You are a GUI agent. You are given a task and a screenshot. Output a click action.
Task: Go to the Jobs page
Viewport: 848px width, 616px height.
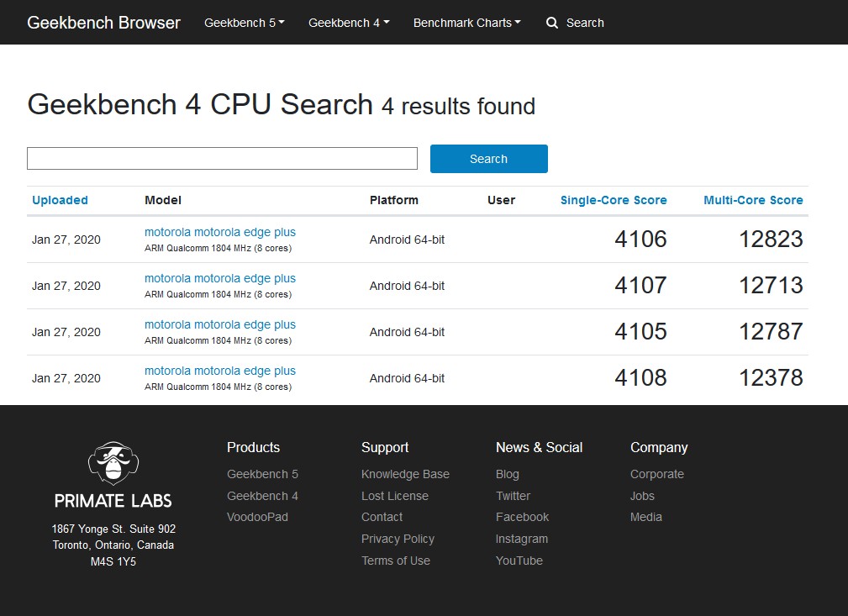642,496
